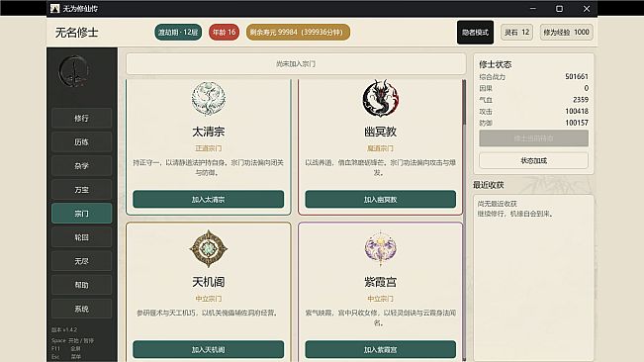Click the 幽冥教 sect title
The width and height of the screenshot is (644, 362).
click(x=380, y=132)
